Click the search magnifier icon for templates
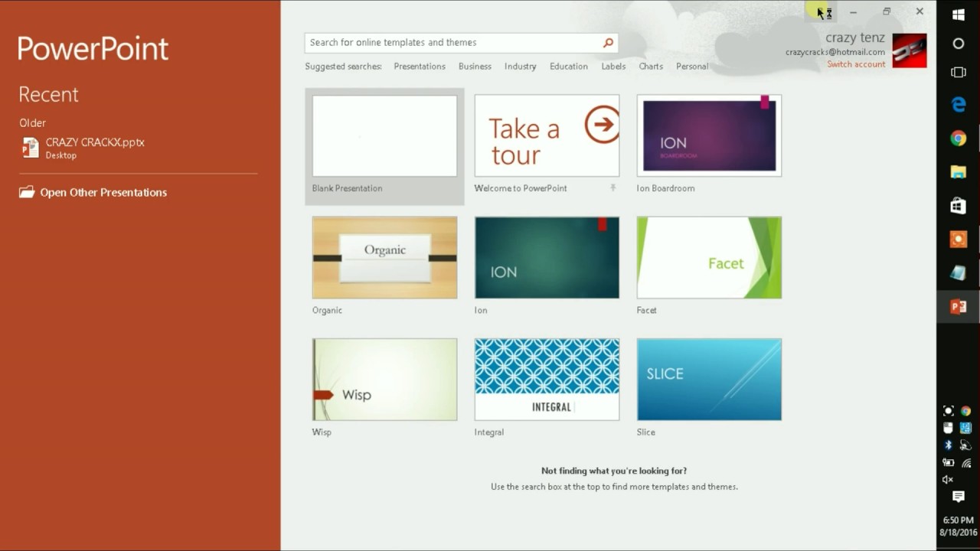980x551 pixels. tap(608, 43)
